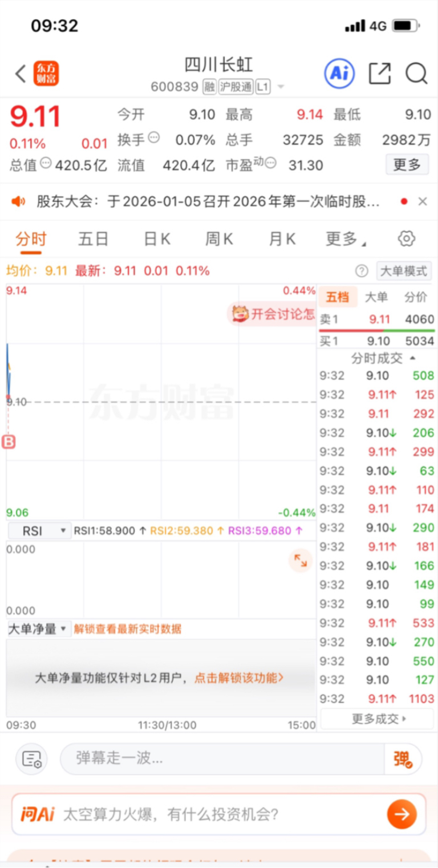Tap the announcement speaker icon
This screenshot has width=438, height=868.
point(18,201)
